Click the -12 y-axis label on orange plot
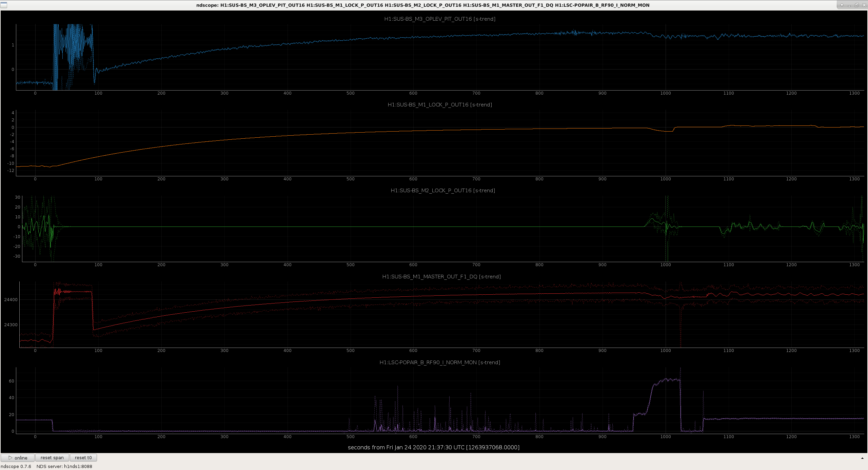 pos(11,171)
